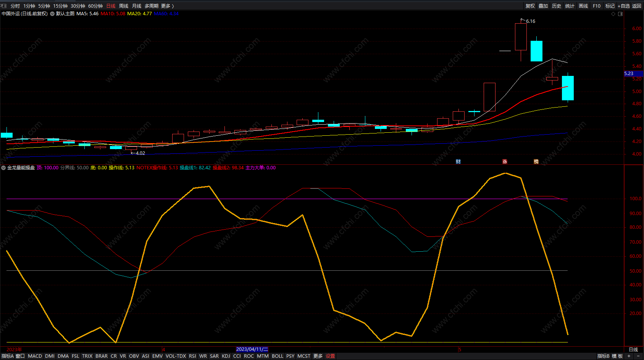The height and width of the screenshot is (360, 644).
Task: Switch to the ROC indicator
Action: 249,356
